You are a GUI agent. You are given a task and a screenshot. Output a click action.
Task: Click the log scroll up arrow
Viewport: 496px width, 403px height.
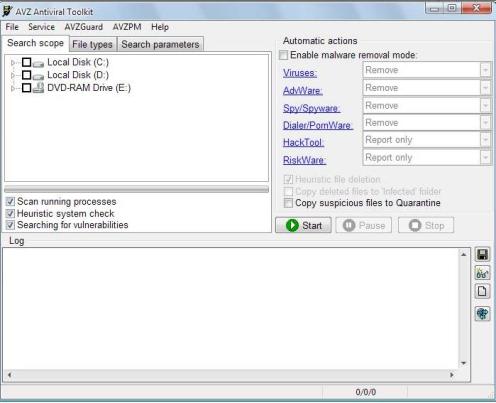(463, 255)
